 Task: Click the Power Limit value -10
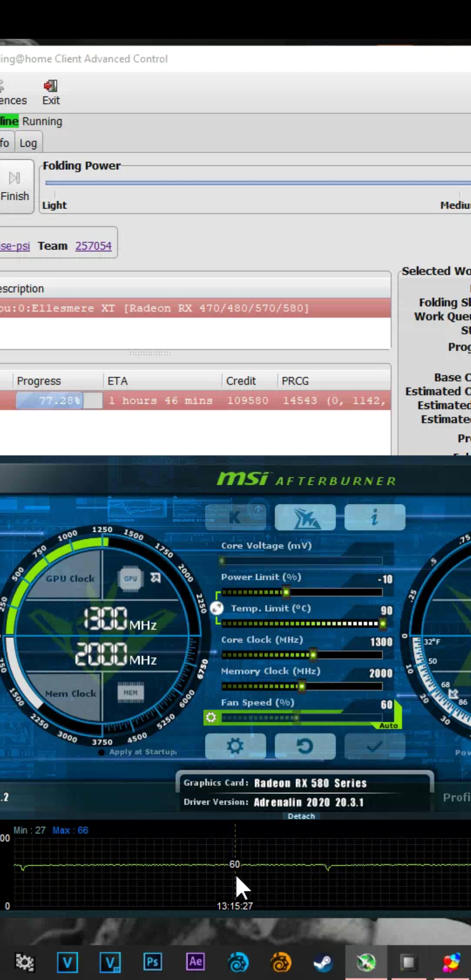point(385,579)
